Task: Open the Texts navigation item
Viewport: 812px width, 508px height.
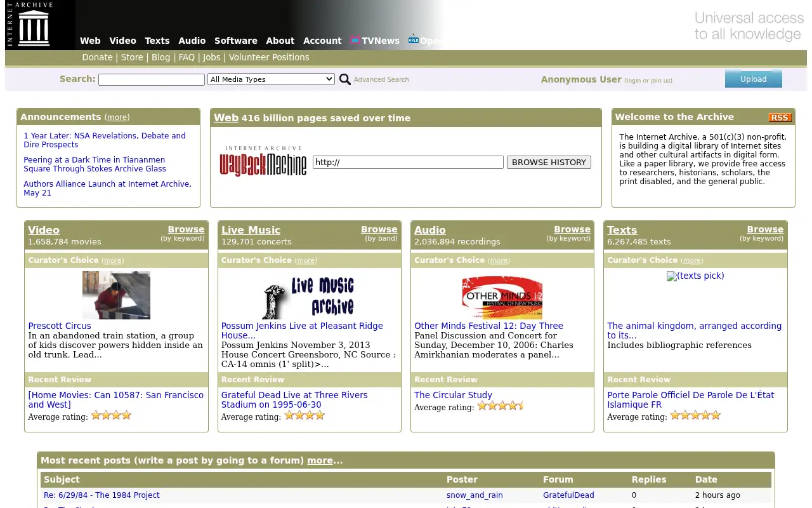Action: pos(157,41)
